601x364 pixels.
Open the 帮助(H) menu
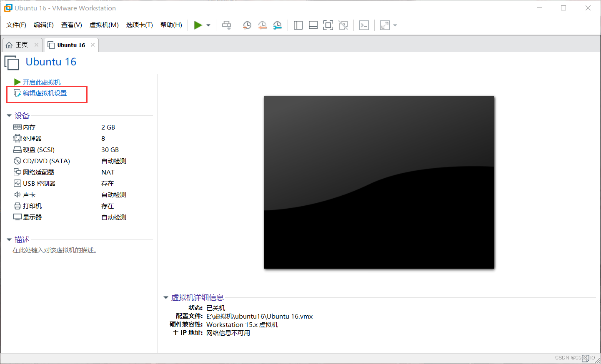171,25
